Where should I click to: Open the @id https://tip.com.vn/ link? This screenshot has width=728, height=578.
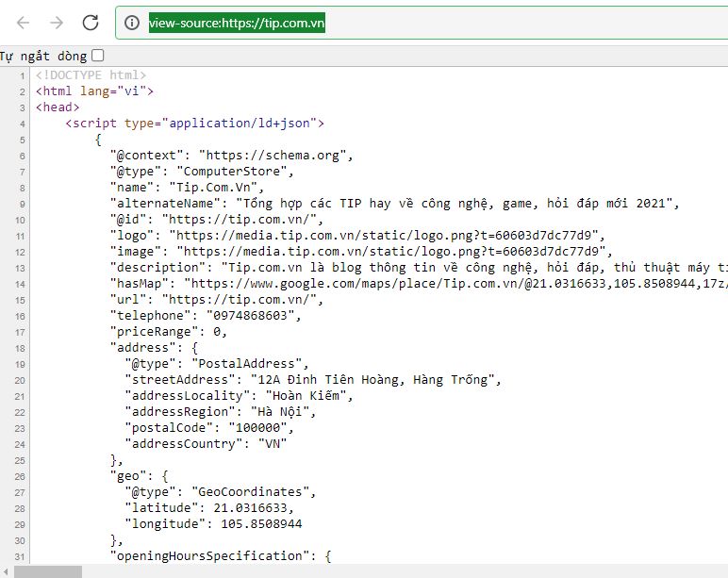(242, 219)
